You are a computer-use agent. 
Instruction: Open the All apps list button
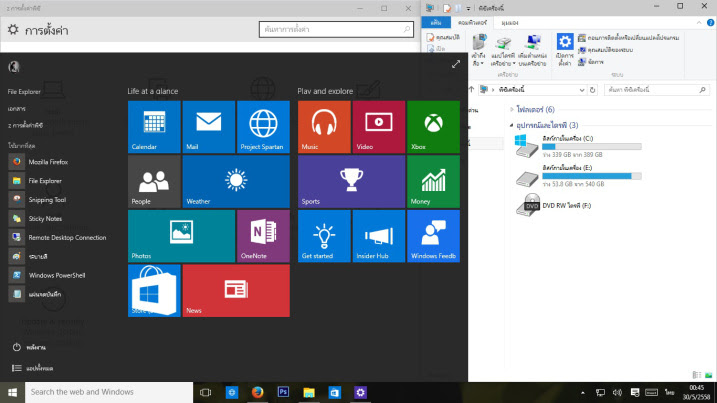tap(32, 368)
